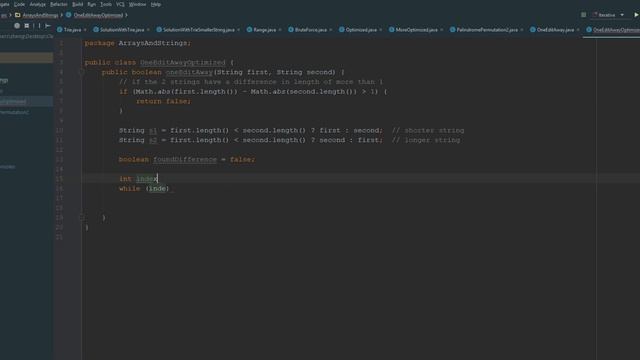Screen dimensions: 640x360
Task: Click OneEditAwayOptimized class in breadcrumb
Action: point(94,15)
